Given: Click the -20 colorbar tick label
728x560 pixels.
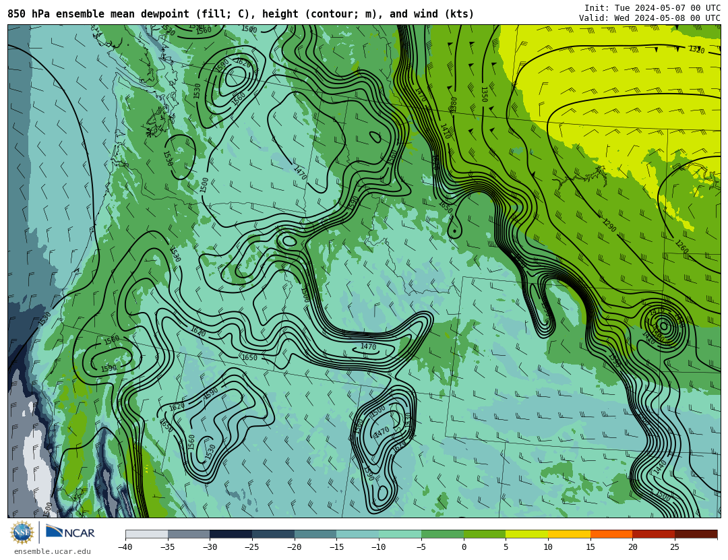Looking at the screenshot, I should pos(295,547).
